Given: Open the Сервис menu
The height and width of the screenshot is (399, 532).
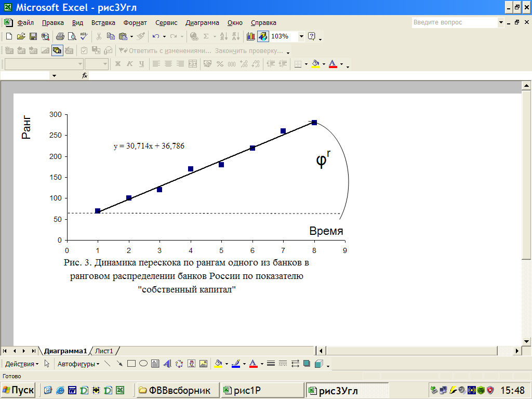Looking at the screenshot, I should (166, 23).
